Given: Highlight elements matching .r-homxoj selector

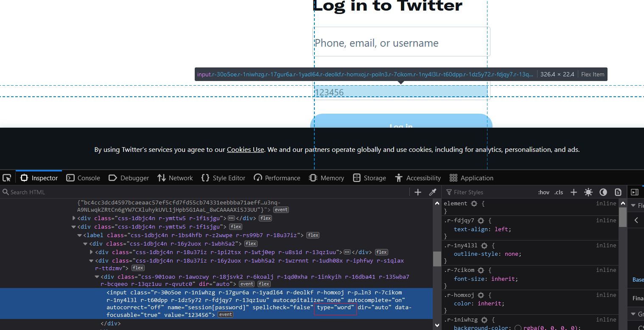Looking at the screenshot, I should 481,295.
